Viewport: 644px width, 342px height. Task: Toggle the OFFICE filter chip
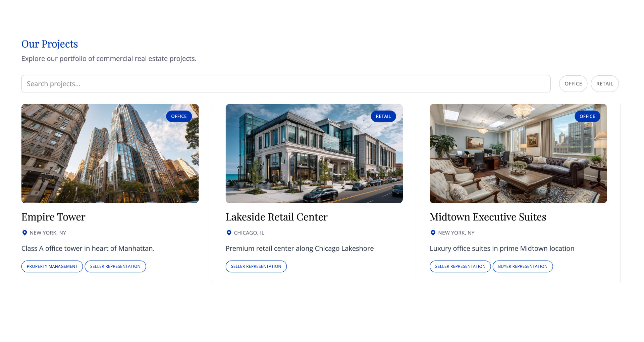coord(573,84)
